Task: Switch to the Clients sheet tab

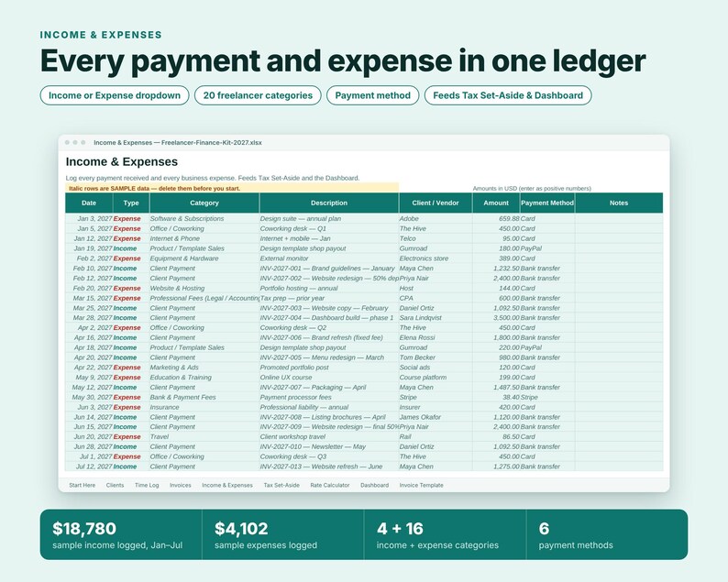Action: 115,485
